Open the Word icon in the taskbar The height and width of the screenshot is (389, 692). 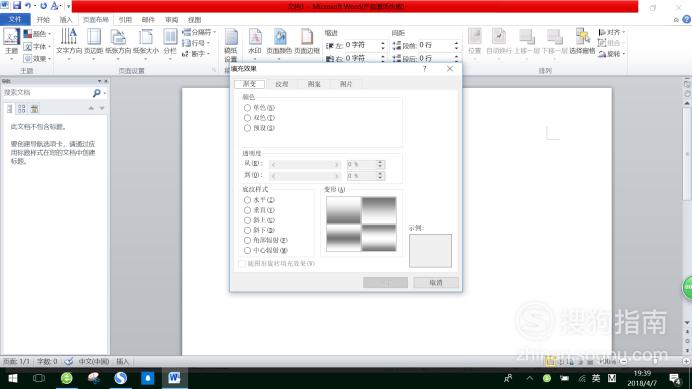(x=174, y=378)
